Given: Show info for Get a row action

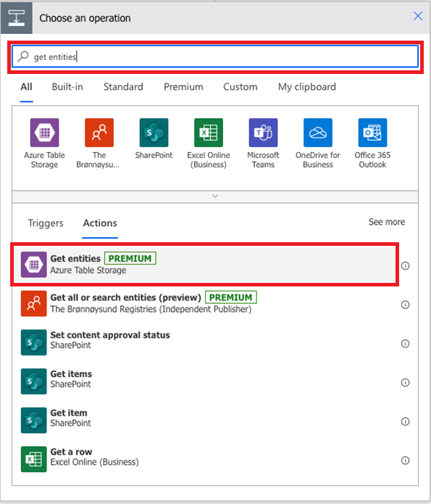Looking at the screenshot, I should 406,460.
